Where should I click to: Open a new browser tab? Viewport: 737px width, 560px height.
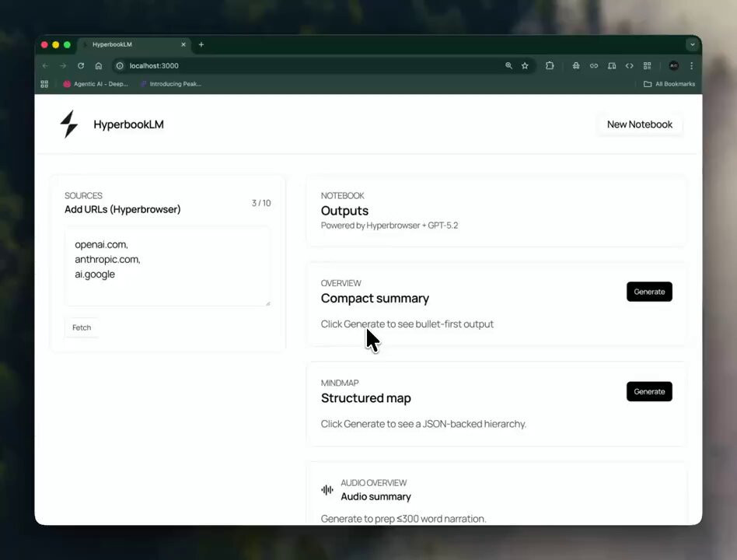pyautogui.click(x=201, y=44)
